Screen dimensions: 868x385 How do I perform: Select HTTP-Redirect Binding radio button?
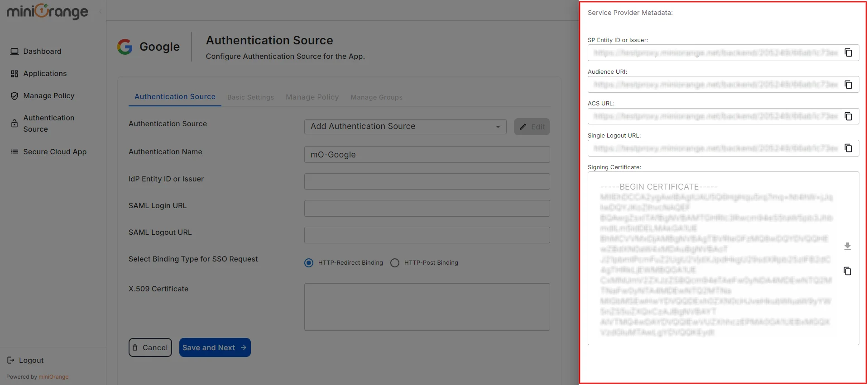[309, 263]
